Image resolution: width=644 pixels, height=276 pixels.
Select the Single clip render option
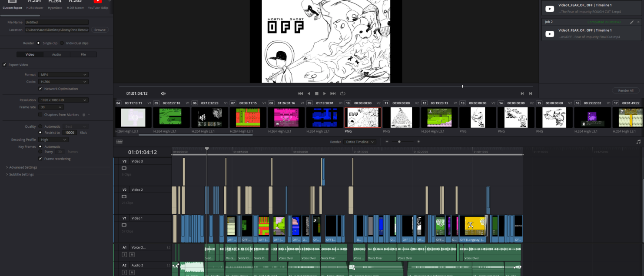39,43
